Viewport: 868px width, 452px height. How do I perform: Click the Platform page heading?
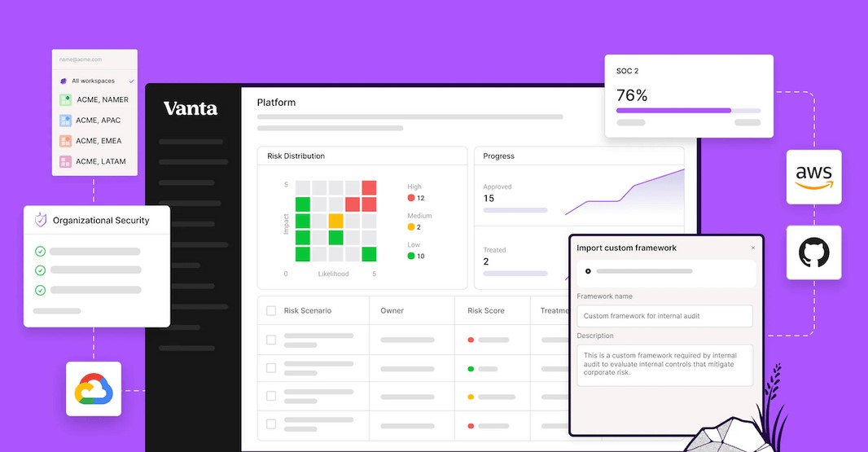click(x=276, y=103)
